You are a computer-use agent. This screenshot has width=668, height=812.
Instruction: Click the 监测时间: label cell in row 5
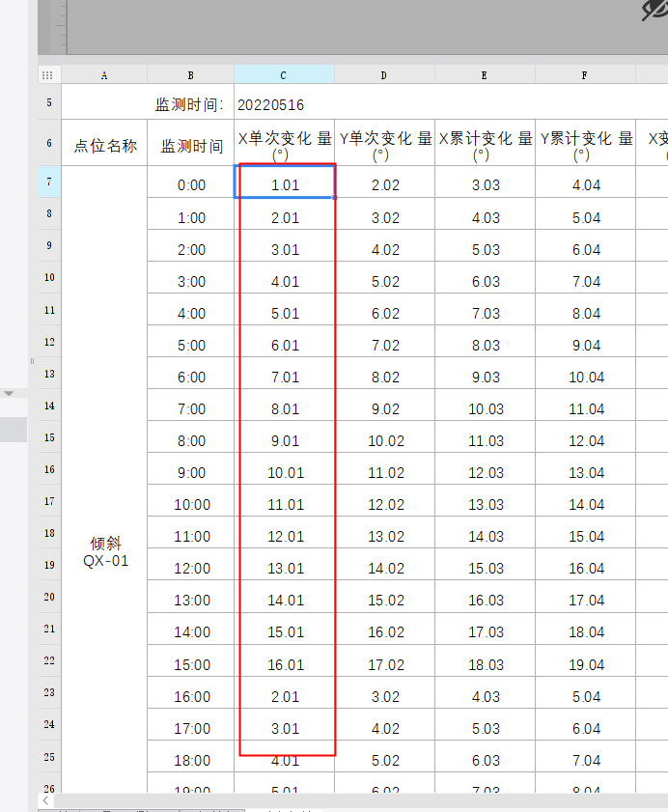190,104
